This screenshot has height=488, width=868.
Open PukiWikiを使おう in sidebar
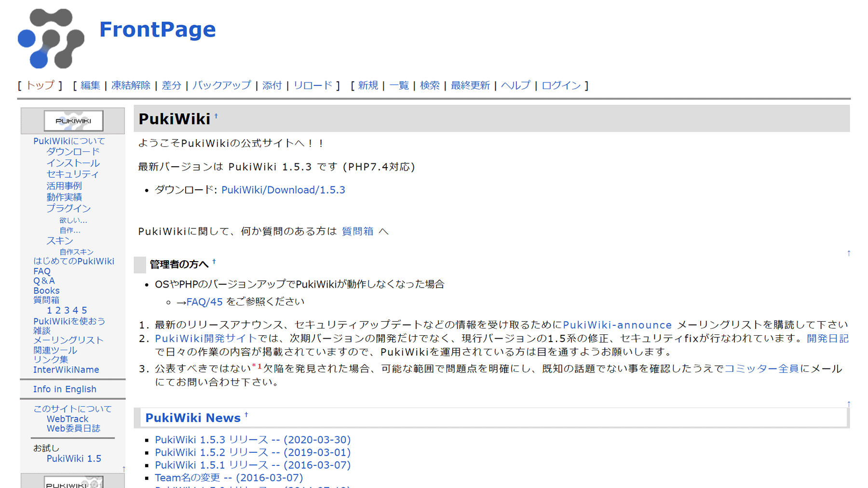tap(69, 321)
